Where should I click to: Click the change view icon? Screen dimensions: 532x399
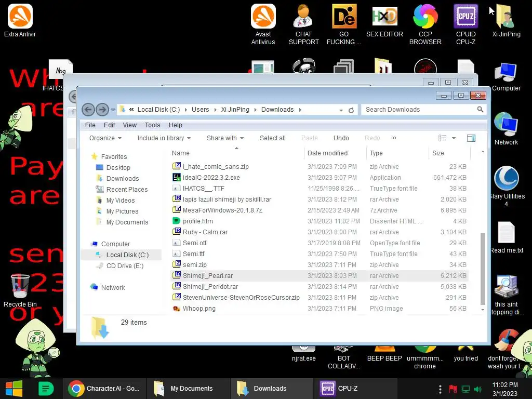pyautogui.click(x=443, y=138)
